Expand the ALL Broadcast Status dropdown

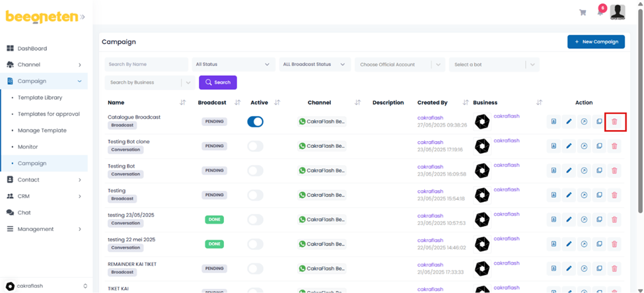tap(314, 65)
